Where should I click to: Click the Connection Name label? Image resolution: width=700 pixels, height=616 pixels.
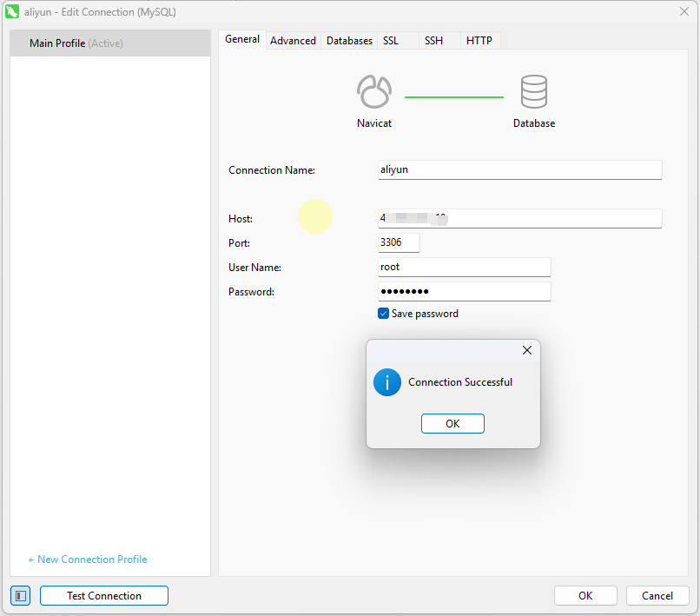point(272,170)
